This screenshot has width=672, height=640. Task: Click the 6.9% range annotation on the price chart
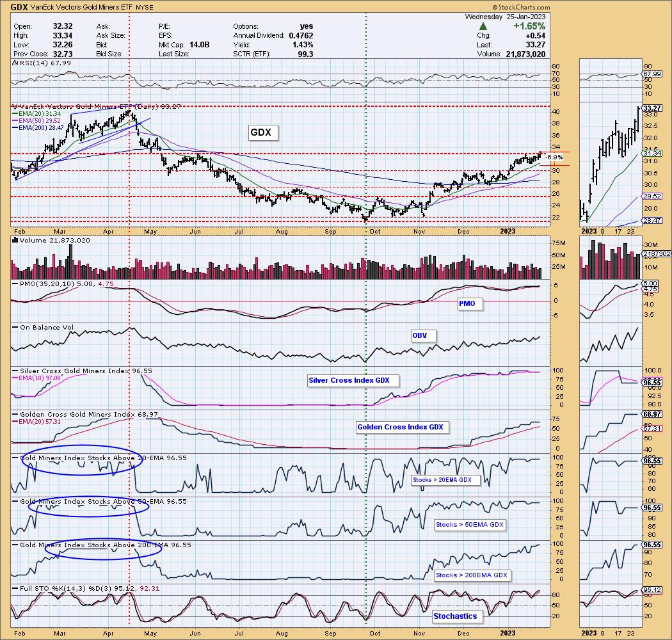pyautogui.click(x=556, y=157)
